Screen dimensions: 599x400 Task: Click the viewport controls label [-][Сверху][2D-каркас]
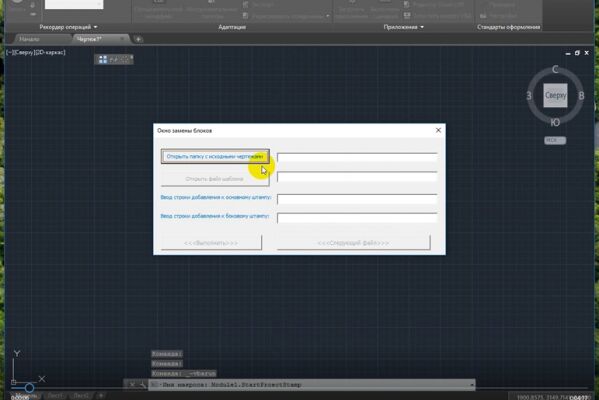(x=36, y=52)
